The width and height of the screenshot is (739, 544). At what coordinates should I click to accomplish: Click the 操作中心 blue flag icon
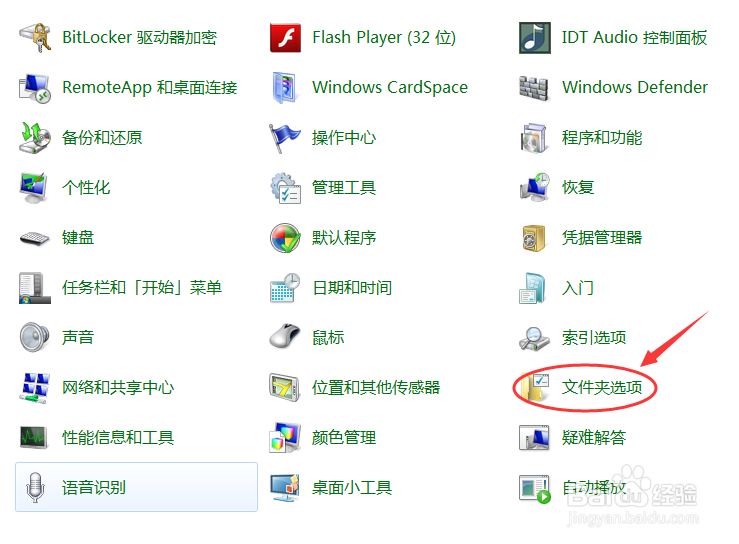point(285,138)
